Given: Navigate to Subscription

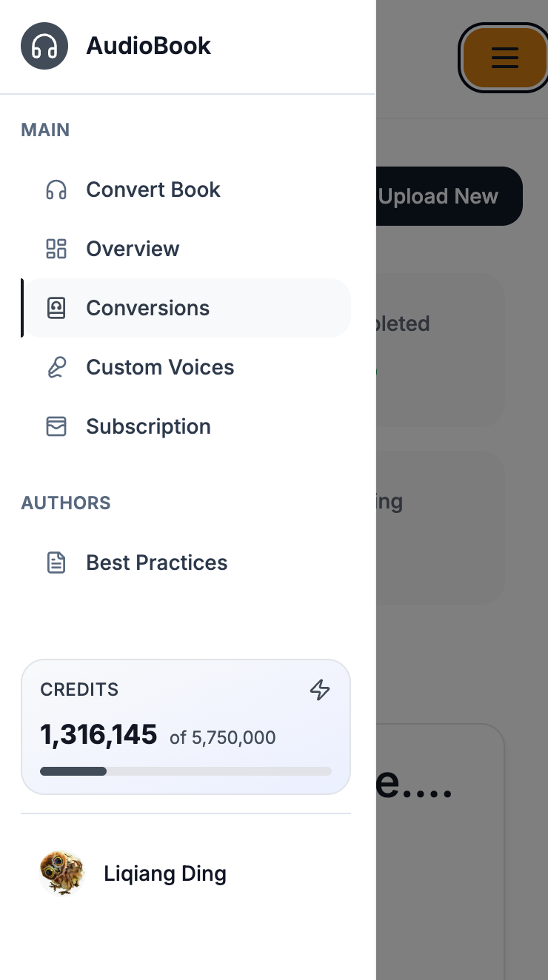Looking at the screenshot, I should (x=149, y=426).
